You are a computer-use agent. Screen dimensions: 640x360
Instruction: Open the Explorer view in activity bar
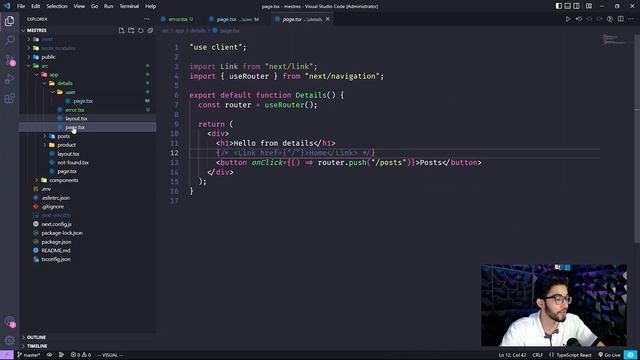point(9,20)
